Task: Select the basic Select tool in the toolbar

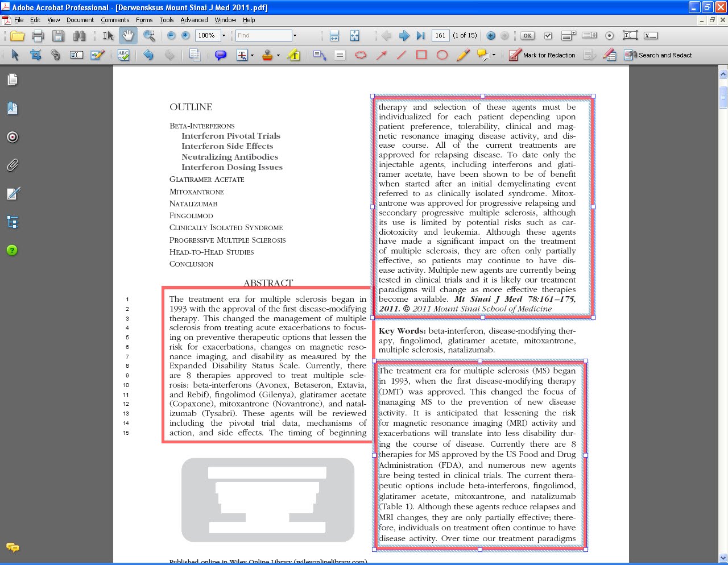Action: click(108, 35)
